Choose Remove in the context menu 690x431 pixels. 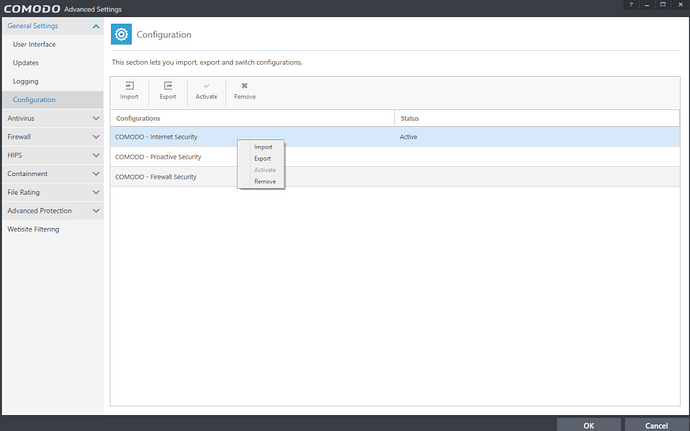[x=264, y=181]
